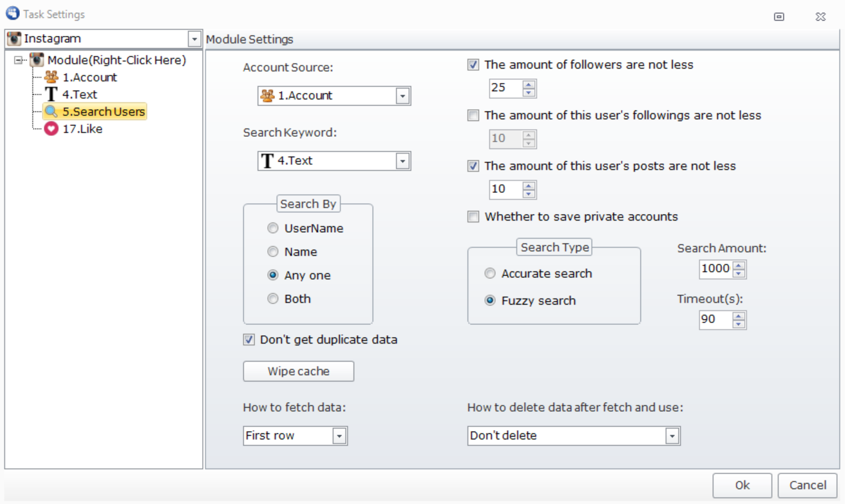Click the restore window icon in title bar
Image resolution: width=845 pixels, height=504 pixels.
click(779, 16)
